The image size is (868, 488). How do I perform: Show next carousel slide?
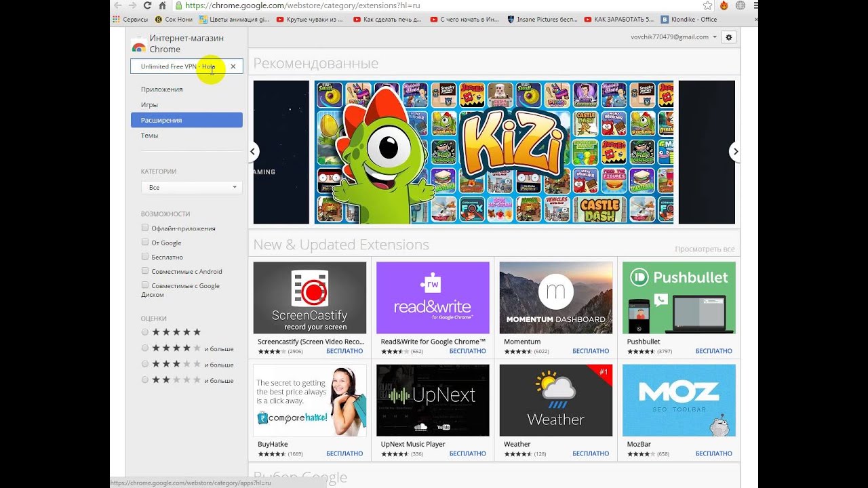[x=736, y=152]
